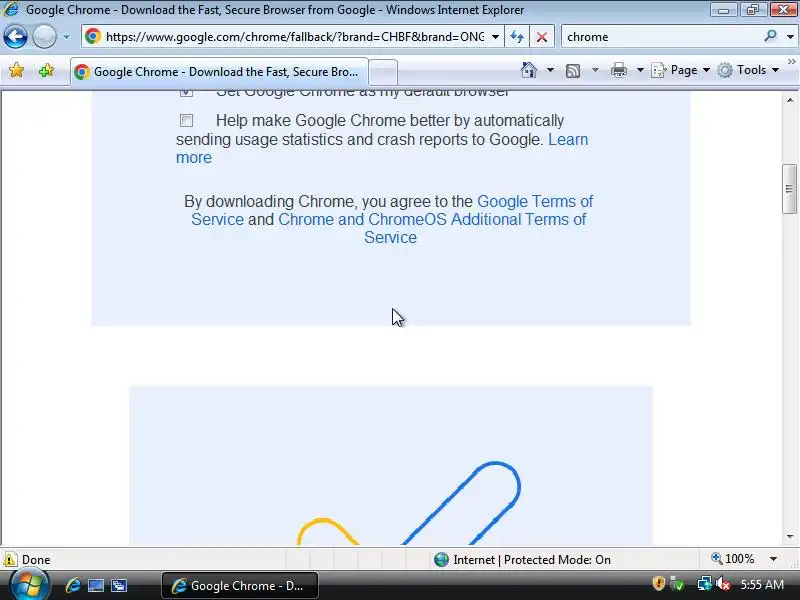Screen dimensions: 800x600
Task: Expand the Home button dropdown arrow
Action: (x=550, y=70)
